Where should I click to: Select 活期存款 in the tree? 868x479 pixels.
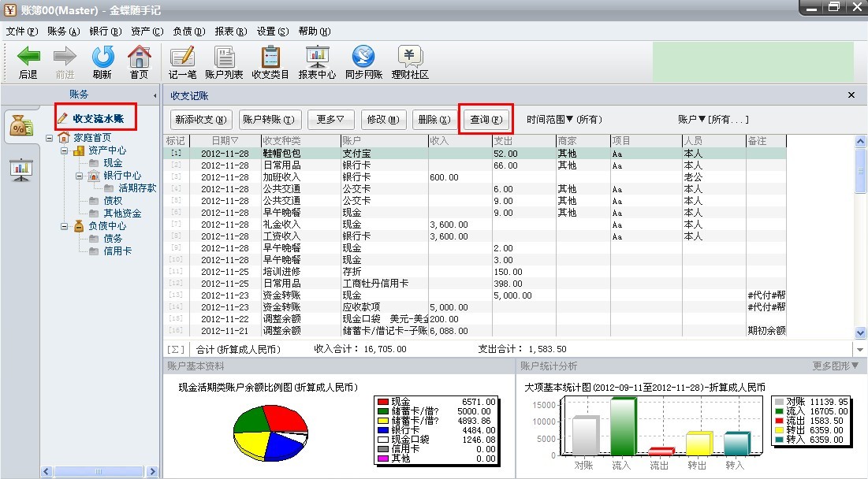tap(137, 188)
